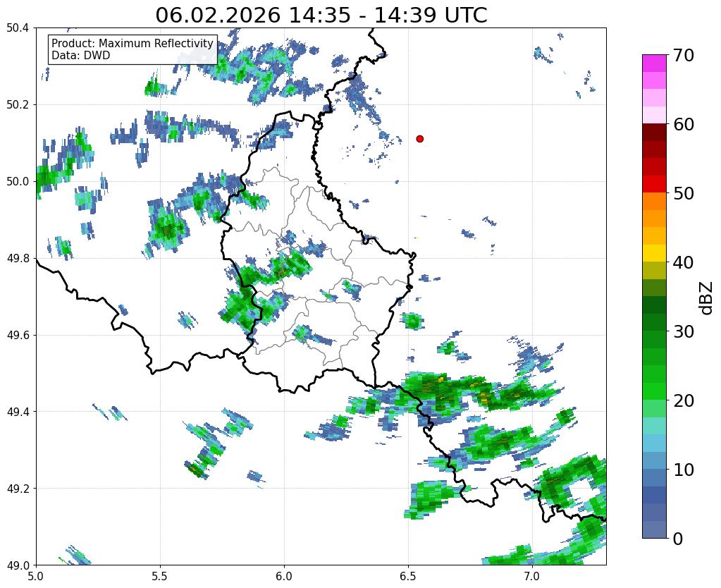This screenshot has width=721, height=588.
Task: Click the latitude label 49.4
Action: (18, 411)
